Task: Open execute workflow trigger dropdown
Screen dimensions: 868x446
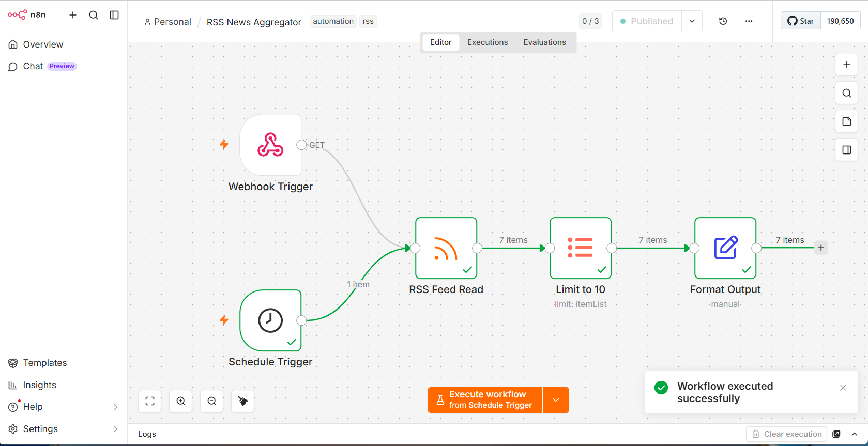Action: pyautogui.click(x=556, y=400)
